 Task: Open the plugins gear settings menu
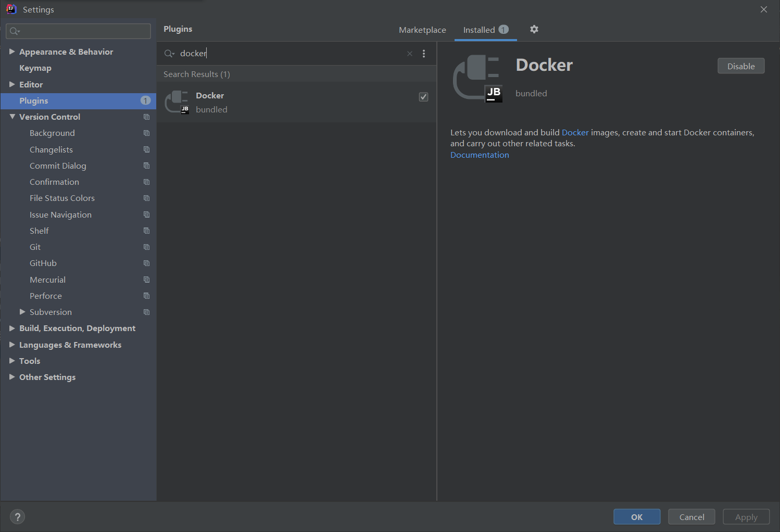(x=534, y=29)
